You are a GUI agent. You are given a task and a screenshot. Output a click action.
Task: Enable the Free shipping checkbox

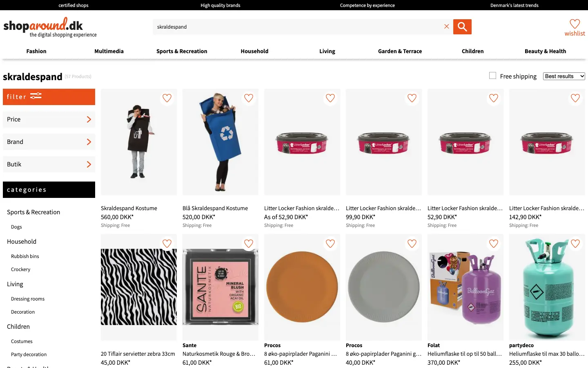[492, 76]
